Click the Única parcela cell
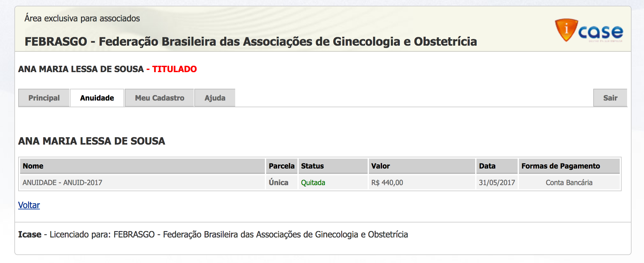 pos(279,183)
